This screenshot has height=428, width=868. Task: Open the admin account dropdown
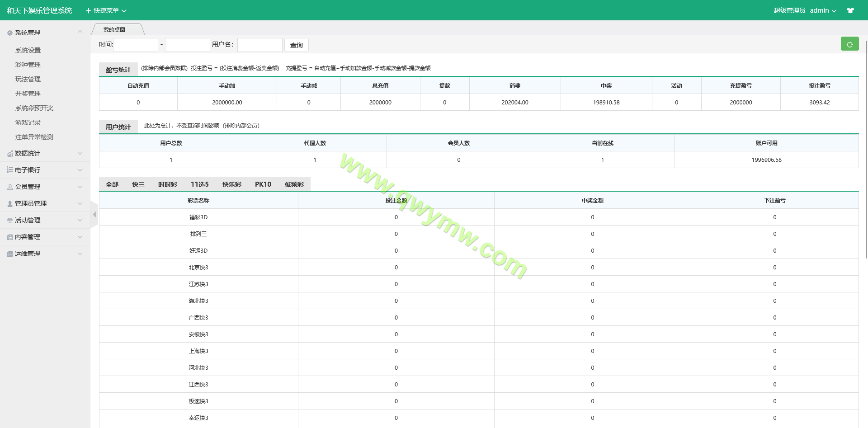pyautogui.click(x=823, y=10)
